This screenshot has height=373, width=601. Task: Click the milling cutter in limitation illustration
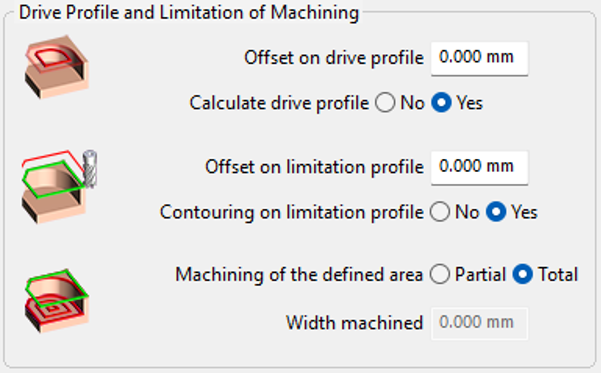[x=90, y=169]
